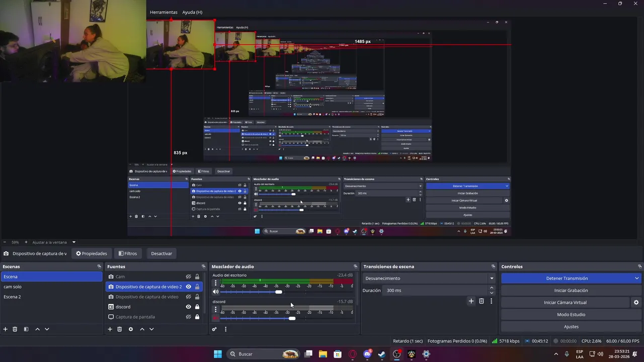Undock the Transiciones de escena panel
644x362 pixels.
point(493,266)
